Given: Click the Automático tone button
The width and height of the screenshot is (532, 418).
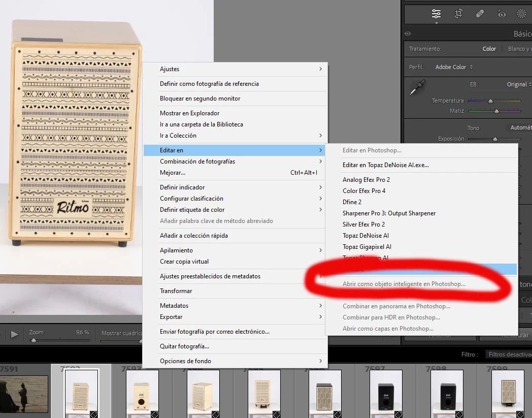Looking at the screenshot, I should coord(520,127).
